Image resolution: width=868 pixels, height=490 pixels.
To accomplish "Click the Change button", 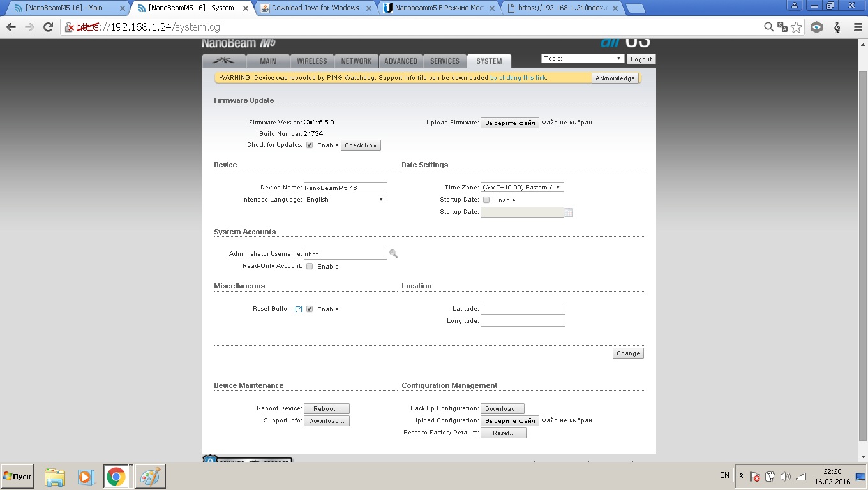I will pos(628,353).
